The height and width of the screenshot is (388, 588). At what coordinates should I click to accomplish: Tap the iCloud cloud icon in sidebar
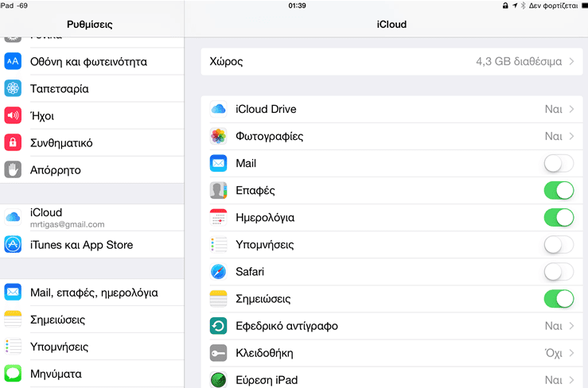(x=13, y=217)
